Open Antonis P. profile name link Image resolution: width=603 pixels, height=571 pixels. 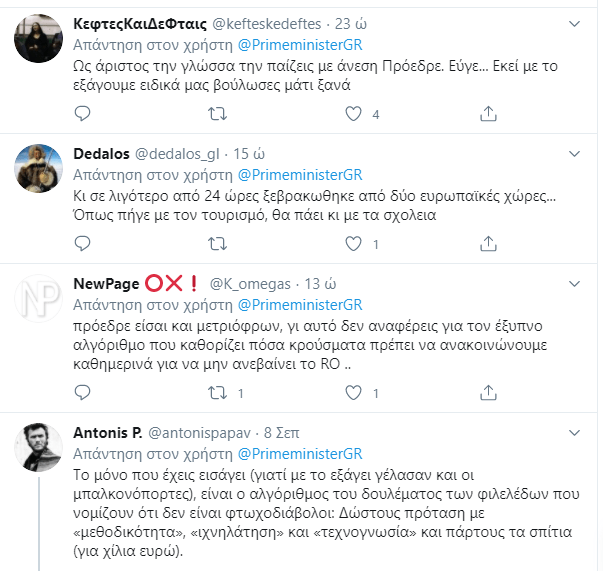point(108,433)
